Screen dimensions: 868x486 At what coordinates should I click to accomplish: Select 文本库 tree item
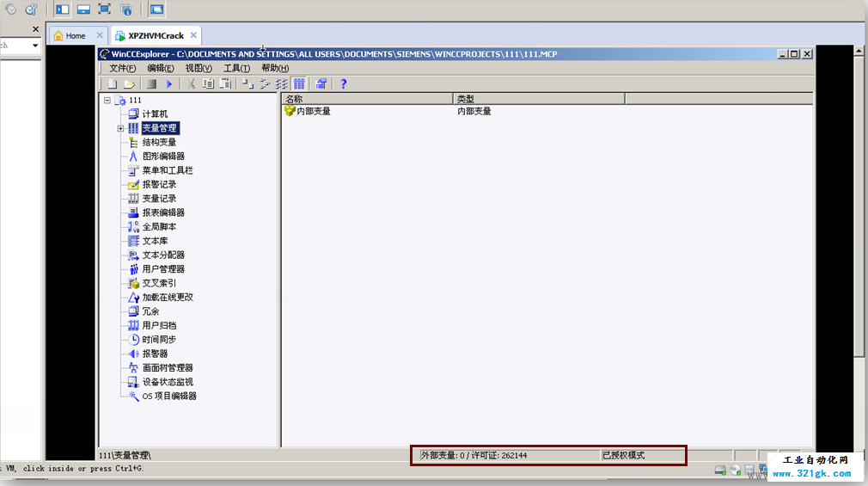155,241
